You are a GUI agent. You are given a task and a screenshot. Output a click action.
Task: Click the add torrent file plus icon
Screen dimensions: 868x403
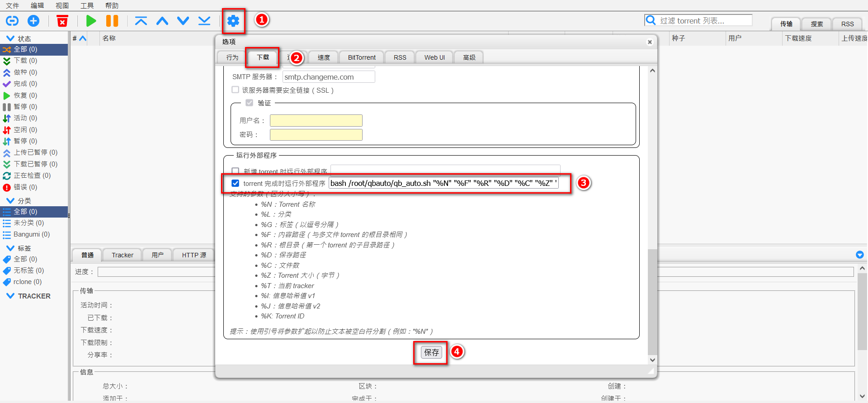(33, 21)
